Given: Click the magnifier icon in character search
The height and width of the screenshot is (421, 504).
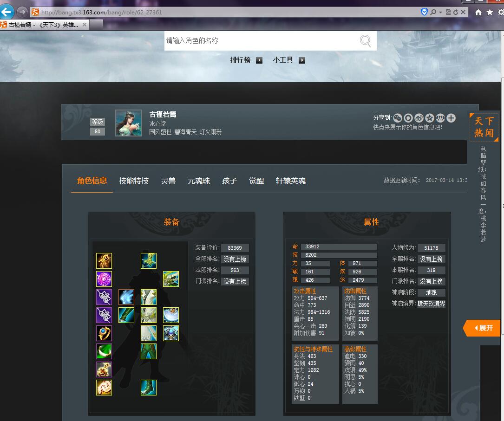Looking at the screenshot, I should (x=366, y=41).
